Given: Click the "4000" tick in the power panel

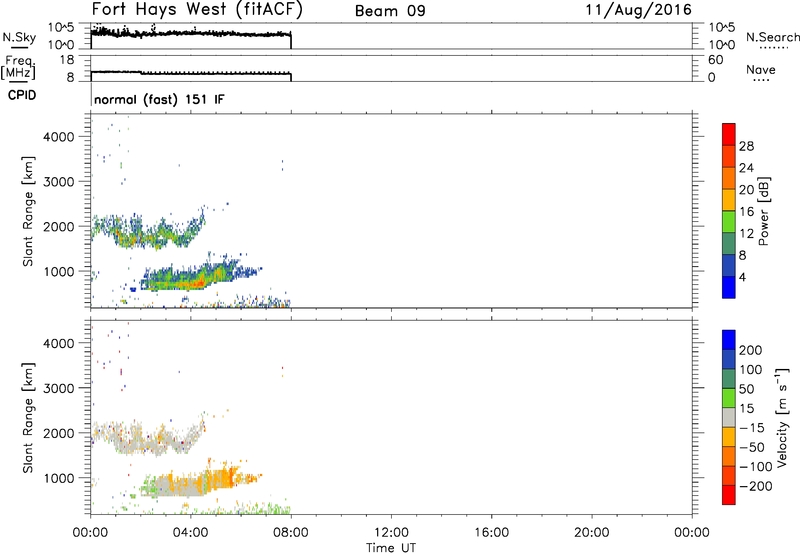Looking at the screenshot, I should click(x=59, y=137).
